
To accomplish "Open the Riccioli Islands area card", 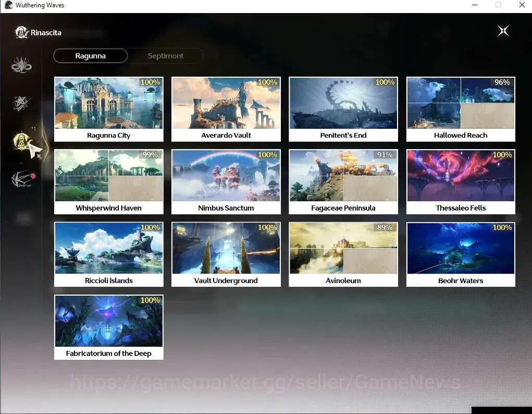I will point(108,254).
